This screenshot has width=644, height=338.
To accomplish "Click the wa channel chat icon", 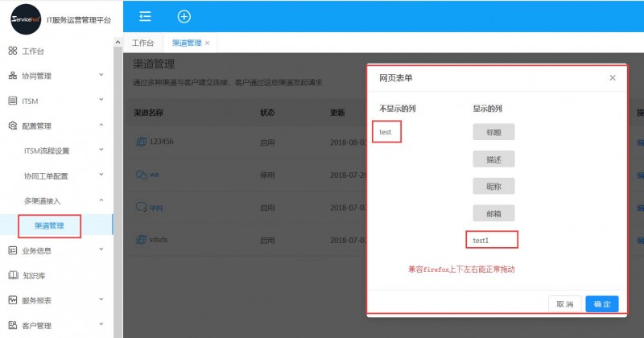I will pos(141,174).
